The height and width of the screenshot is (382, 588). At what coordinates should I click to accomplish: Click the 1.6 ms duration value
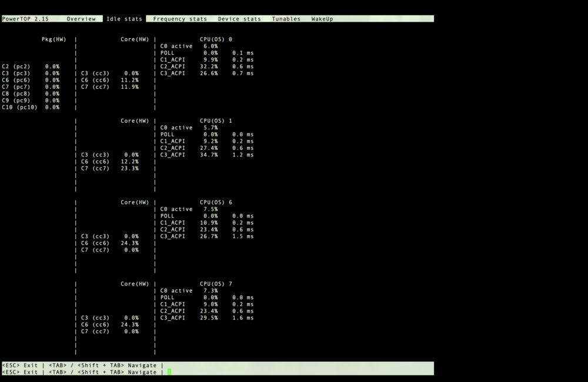click(x=243, y=318)
